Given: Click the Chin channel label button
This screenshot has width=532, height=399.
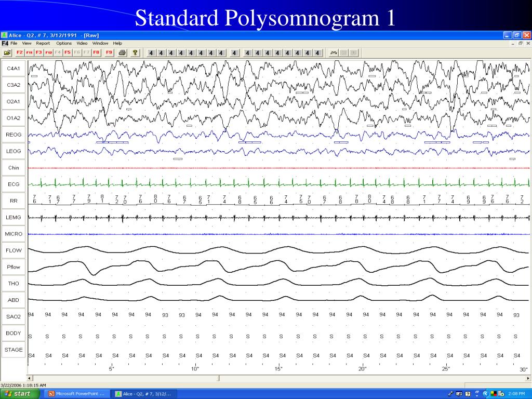Looking at the screenshot, I should (x=14, y=168).
